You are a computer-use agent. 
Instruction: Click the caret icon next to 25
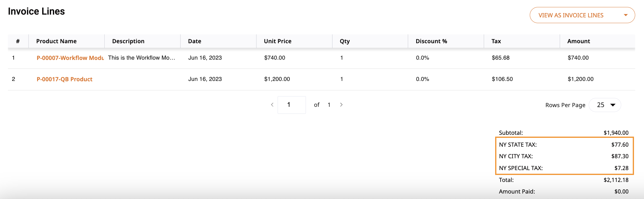[613, 105]
